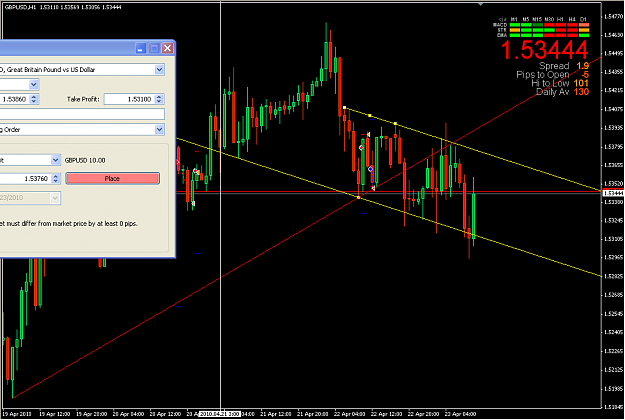Click the H4 column header in the indicator panel

click(572, 19)
